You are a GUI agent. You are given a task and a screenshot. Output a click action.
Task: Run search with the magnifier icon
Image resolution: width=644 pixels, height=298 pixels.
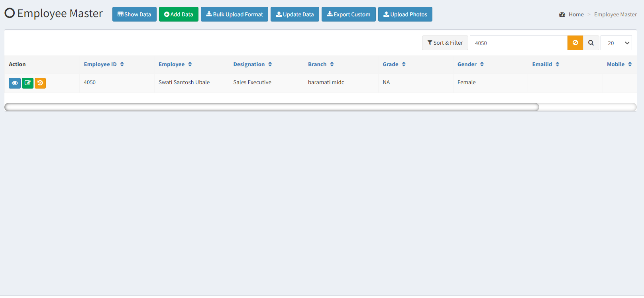coord(591,43)
